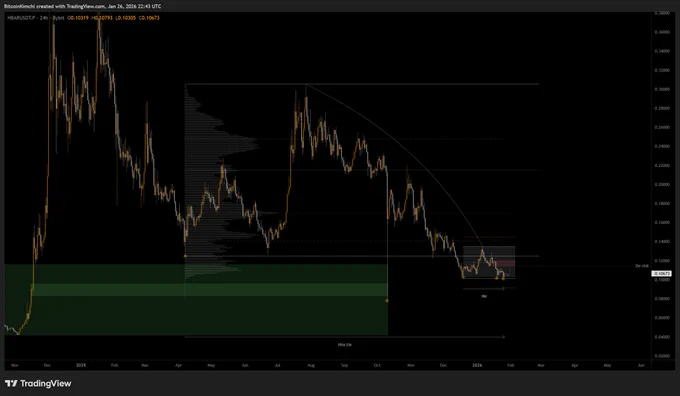Click the 24h interval label in legend
680x396 pixels.
click(43, 18)
